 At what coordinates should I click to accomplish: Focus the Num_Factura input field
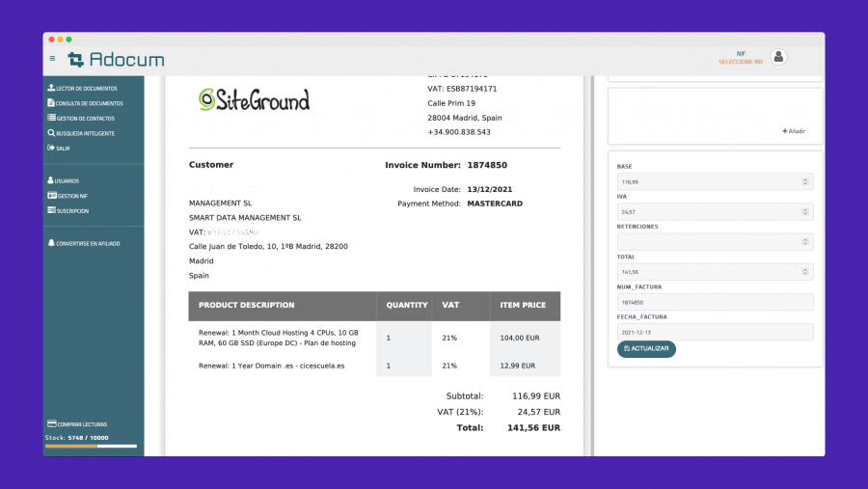[x=716, y=302]
